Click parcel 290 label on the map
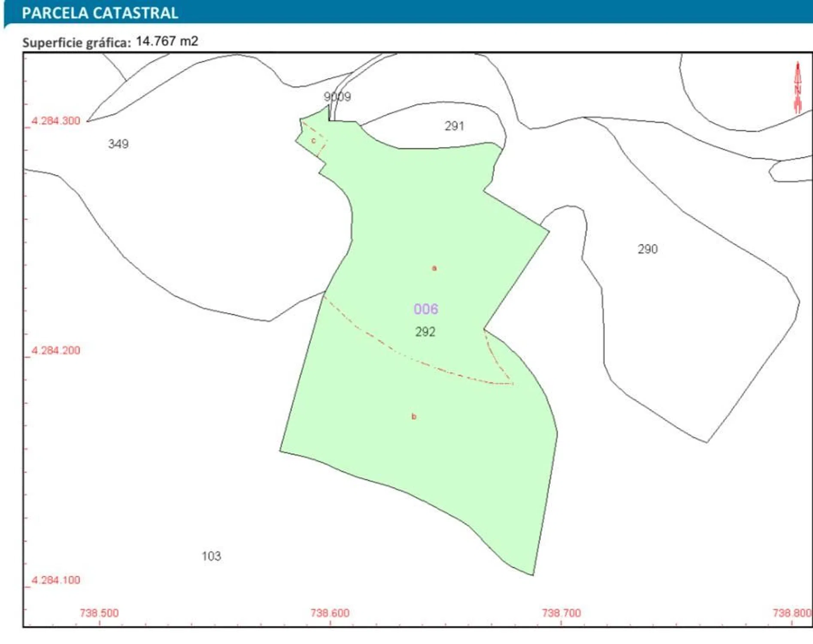The width and height of the screenshot is (813, 644). [647, 249]
